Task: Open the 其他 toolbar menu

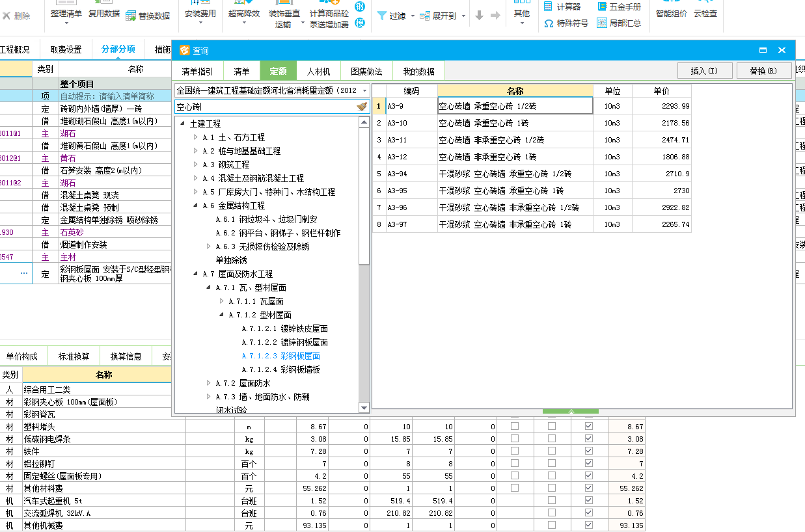Action: click(x=522, y=14)
